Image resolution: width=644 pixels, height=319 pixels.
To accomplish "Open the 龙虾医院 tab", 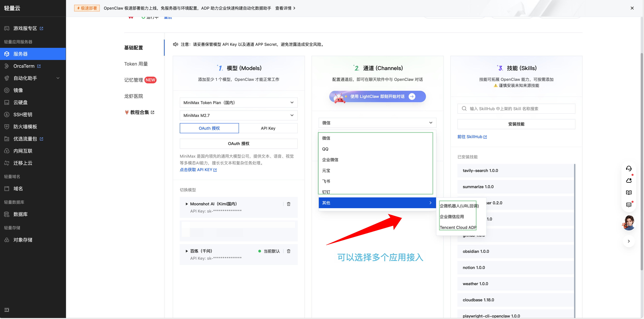I will coord(133,96).
